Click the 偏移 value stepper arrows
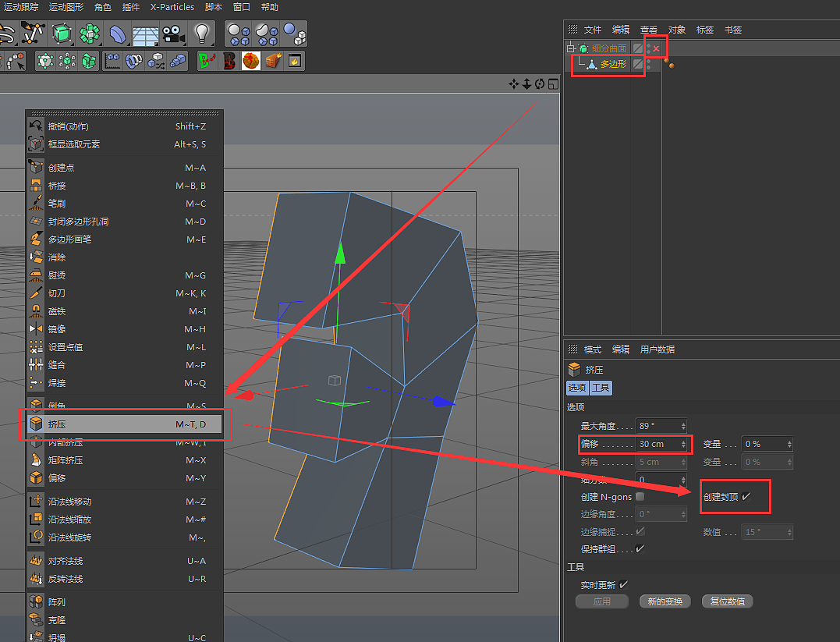Screen dimensions: 840x642 coord(683,444)
